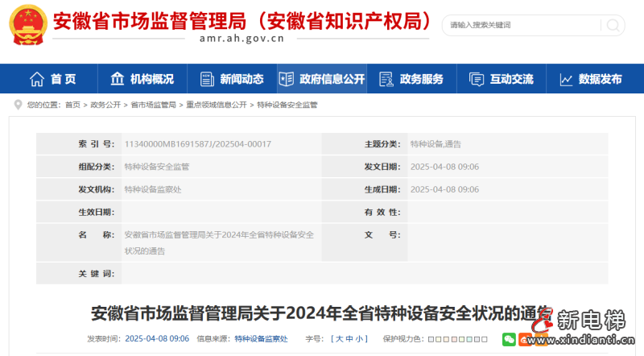
Task: Click the chart icon beside 数据发布
Action: 566,79
